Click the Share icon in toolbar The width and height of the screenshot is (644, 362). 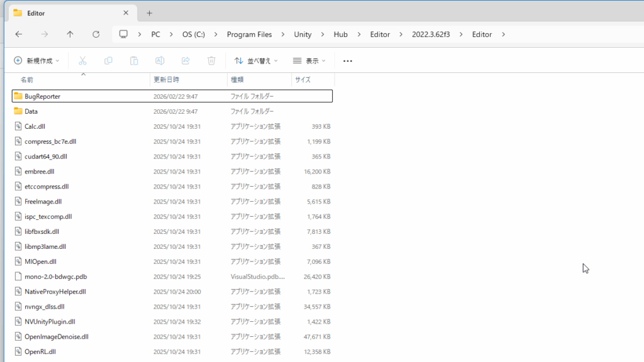(x=186, y=61)
